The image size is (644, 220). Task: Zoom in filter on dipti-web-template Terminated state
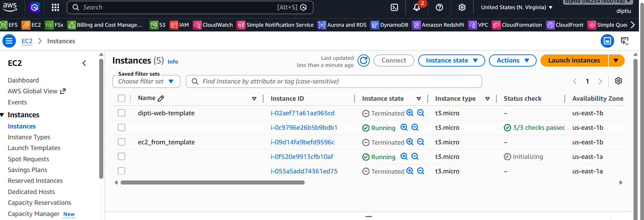[410, 113]
